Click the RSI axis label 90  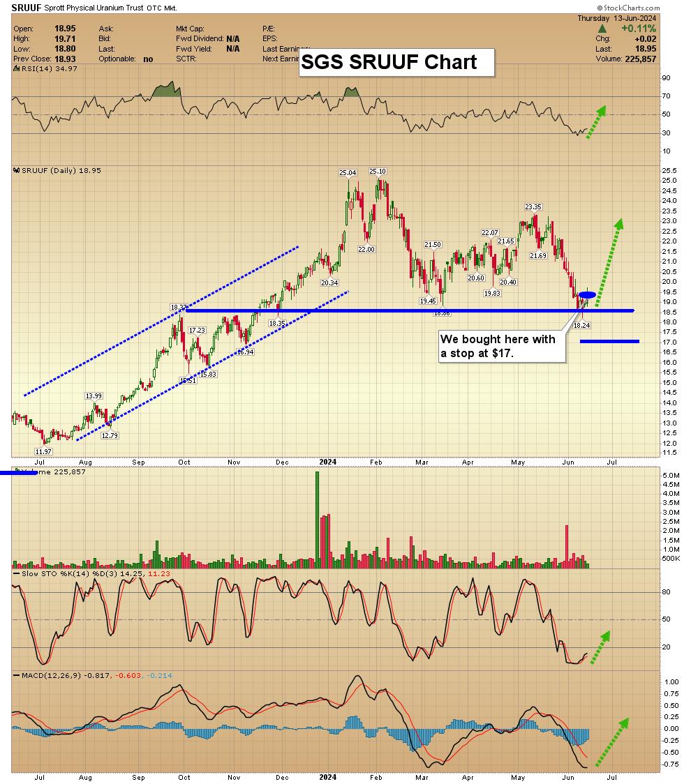click(666, 78)
